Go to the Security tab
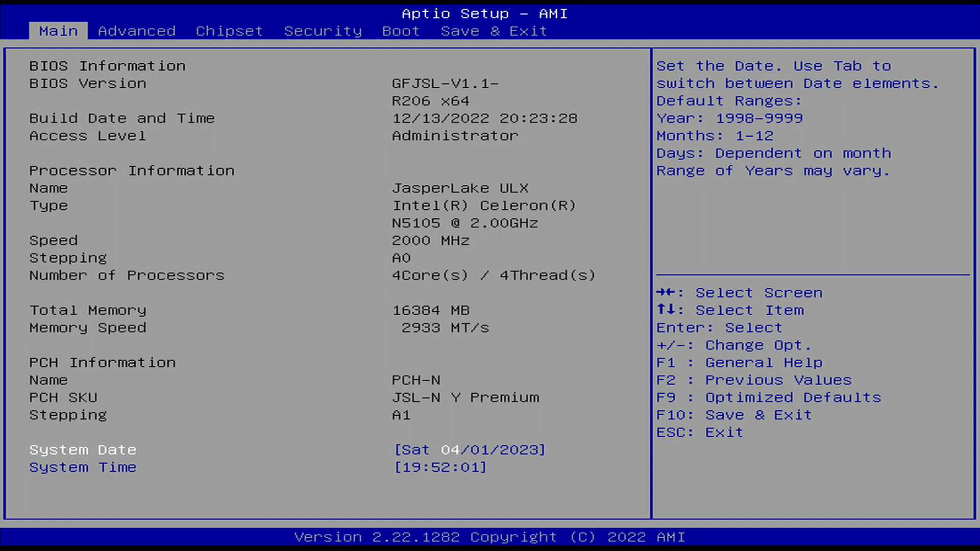 pyautogui.click(x=323, y=31)
